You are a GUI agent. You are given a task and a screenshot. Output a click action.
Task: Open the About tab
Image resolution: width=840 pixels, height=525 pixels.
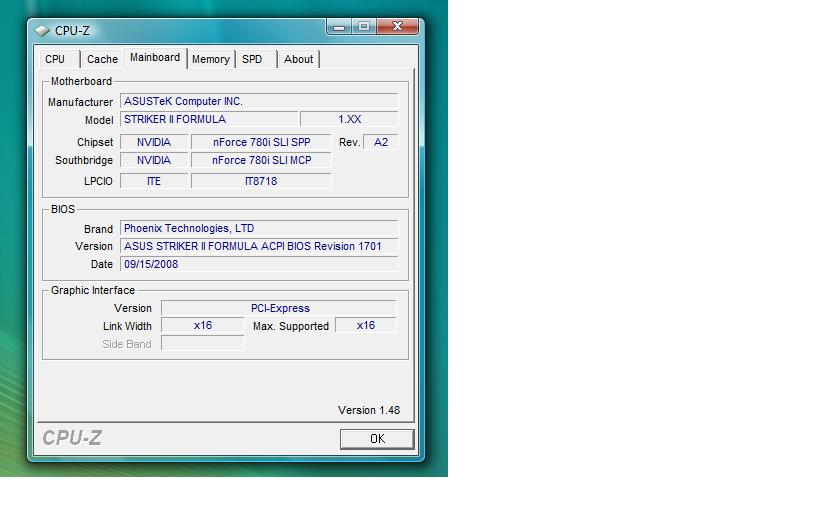tap(298, 59)
